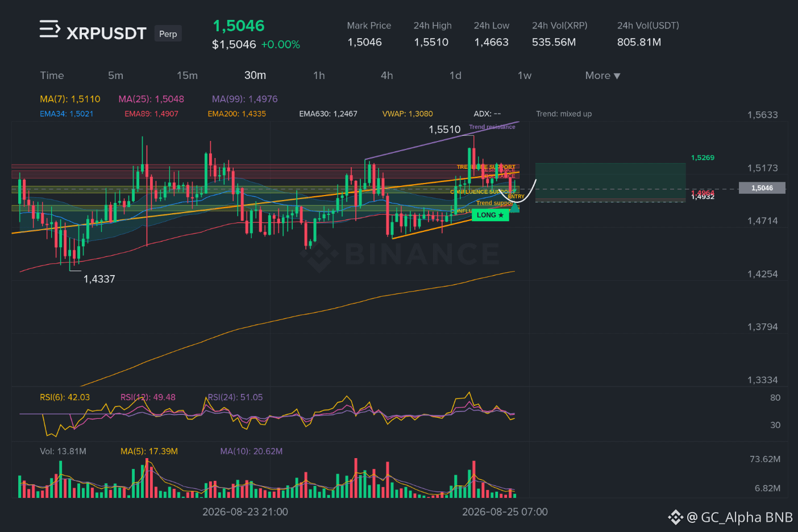Click the EMA630: 1,2467 label
Image resolution: width=798 pixels, height=532 pixels.
[328, 114]
